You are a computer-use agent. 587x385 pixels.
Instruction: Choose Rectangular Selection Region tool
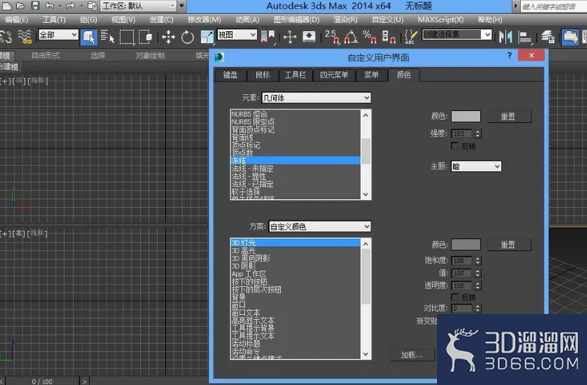(127, 37)
